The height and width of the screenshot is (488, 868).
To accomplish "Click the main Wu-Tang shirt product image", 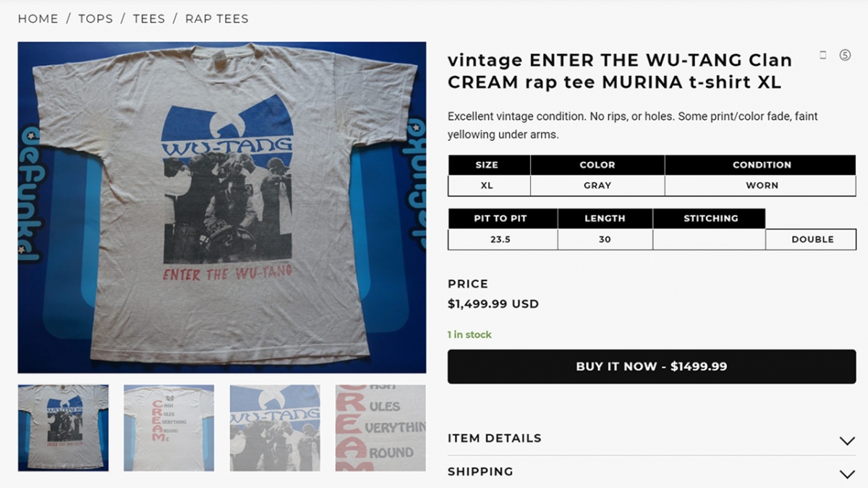I will [222, 207].
